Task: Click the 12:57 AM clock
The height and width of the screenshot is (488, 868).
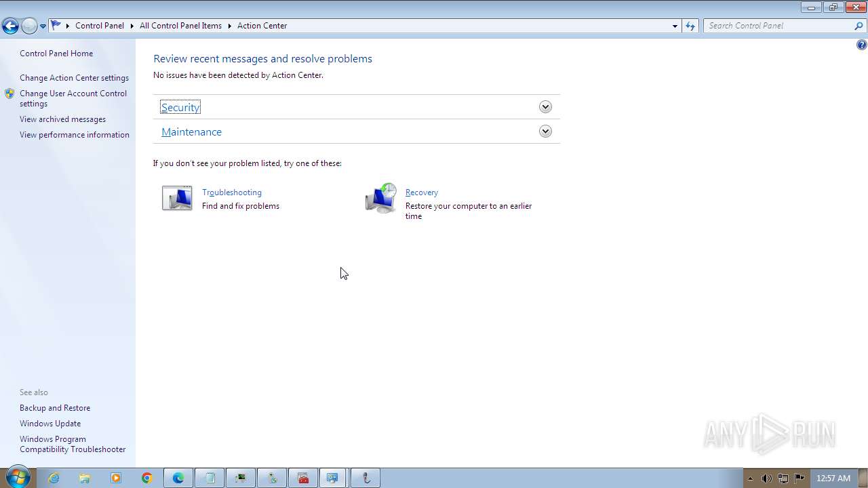Action: 833,479
